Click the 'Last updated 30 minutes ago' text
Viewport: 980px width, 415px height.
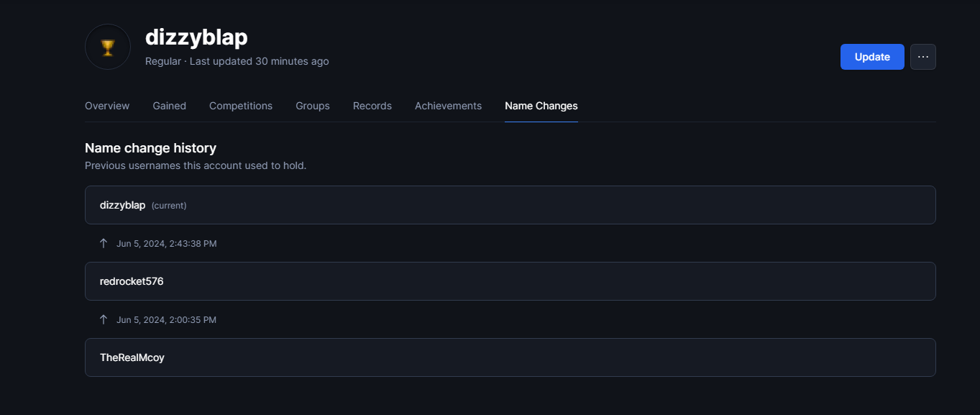tap(259, 62)
